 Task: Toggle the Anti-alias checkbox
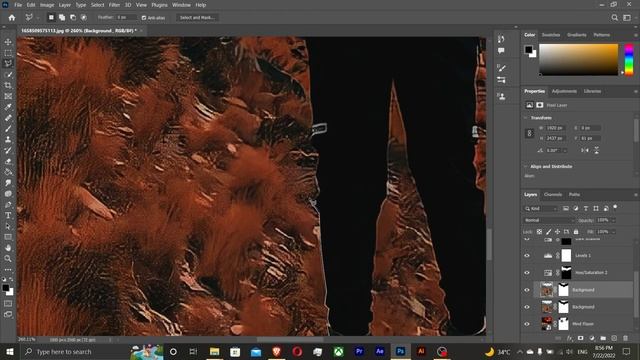(x=144, y=18)
